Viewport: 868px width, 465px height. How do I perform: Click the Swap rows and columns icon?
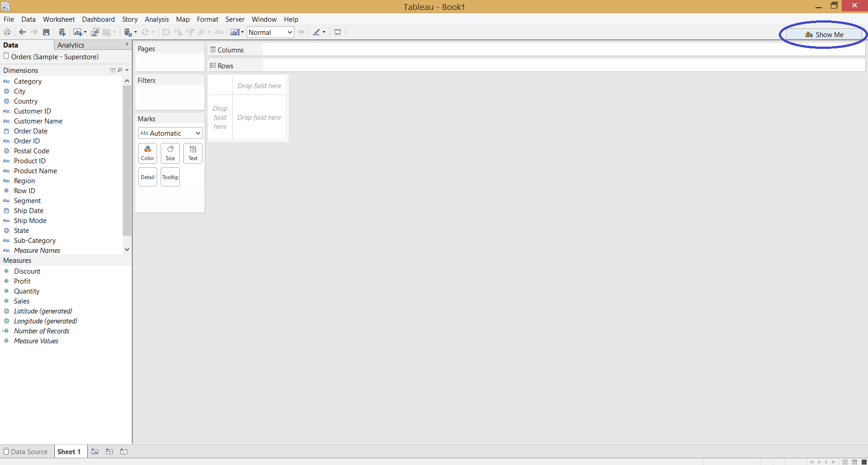point(166,32)
